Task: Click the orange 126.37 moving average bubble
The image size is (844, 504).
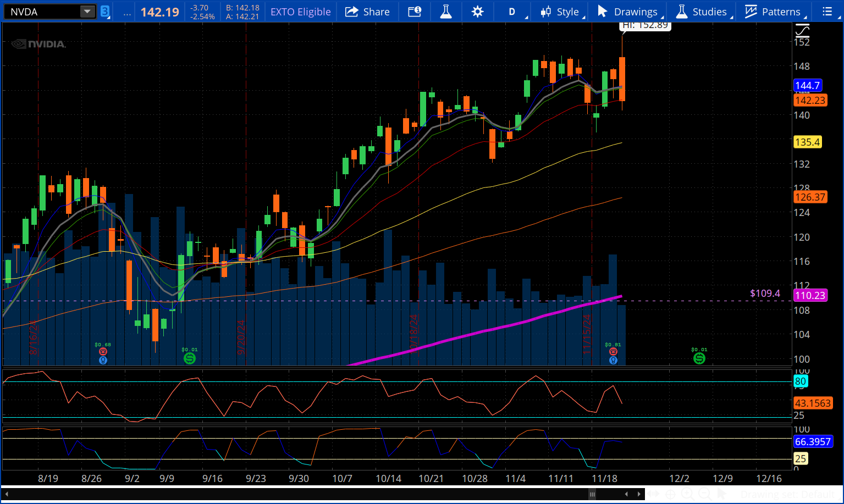Action: click(x=810, y=197)
